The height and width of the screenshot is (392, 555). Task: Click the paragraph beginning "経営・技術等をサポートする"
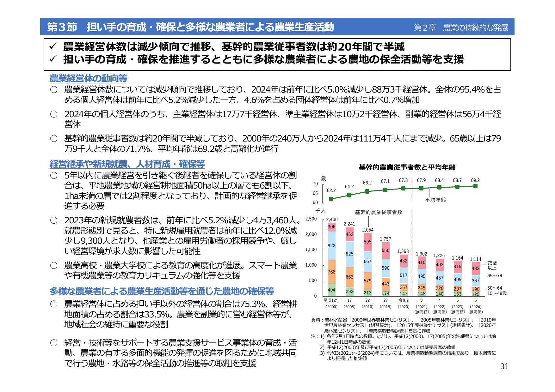pos(181,353)
